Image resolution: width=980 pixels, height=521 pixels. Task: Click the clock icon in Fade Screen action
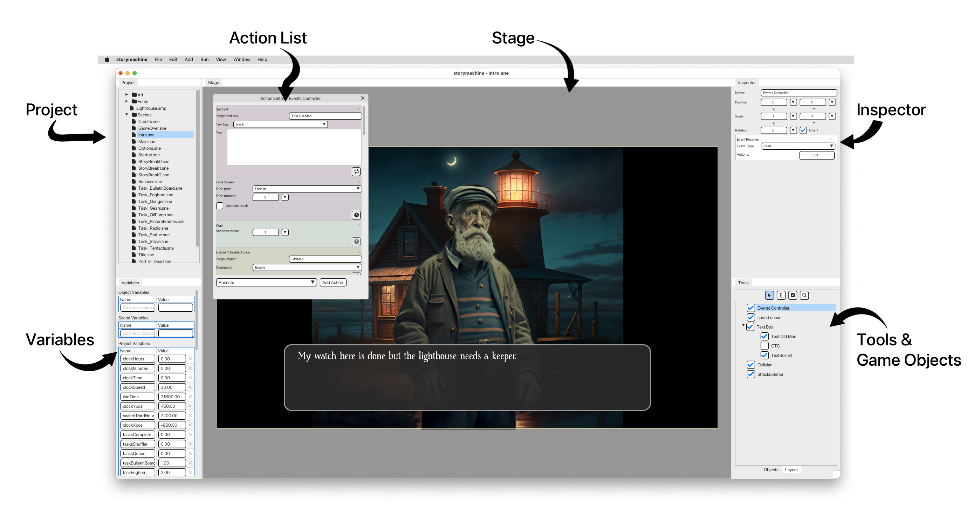pyautogui.click(x=356, y=215)
